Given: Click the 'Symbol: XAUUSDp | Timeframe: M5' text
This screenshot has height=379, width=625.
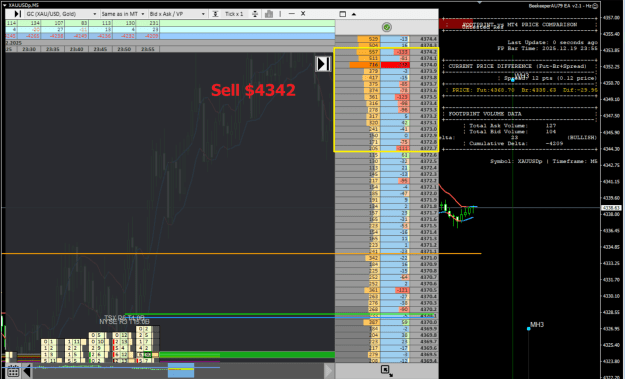Looking at the screenshot, I should (x=544, y=161).
